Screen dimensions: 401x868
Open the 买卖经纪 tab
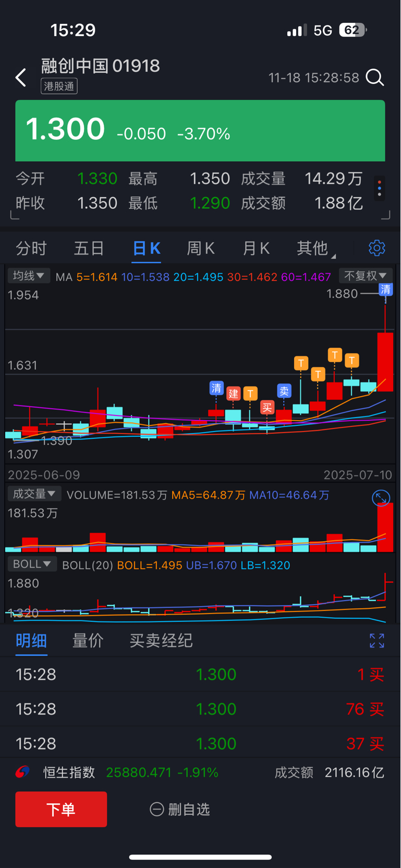click(x=161, y=641)
